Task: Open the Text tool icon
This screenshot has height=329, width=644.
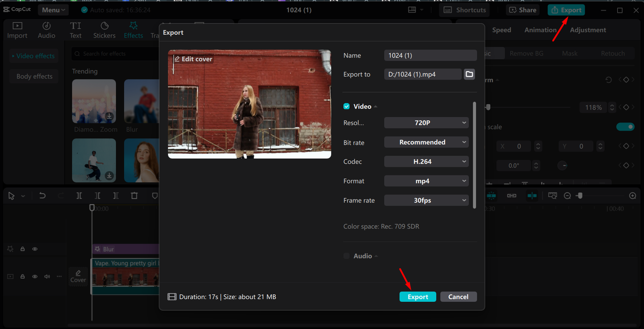Action: point(75,26)
